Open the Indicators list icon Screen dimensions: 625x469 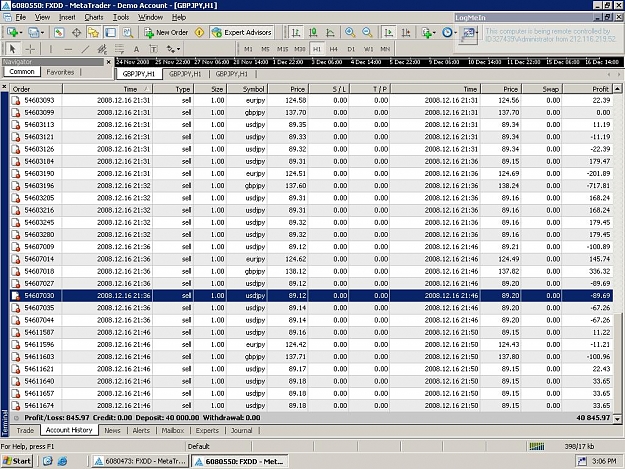[x=428, y=32]
